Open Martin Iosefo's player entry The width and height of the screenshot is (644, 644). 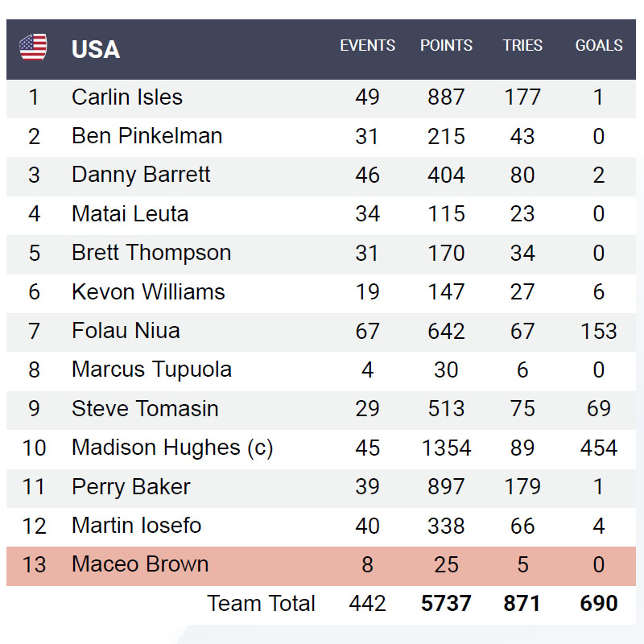coord(136,526)
